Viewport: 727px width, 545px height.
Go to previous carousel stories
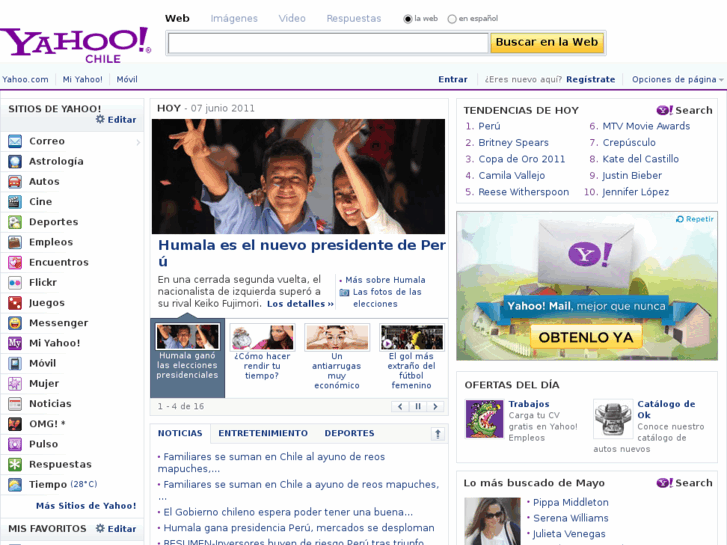(400, 406)
